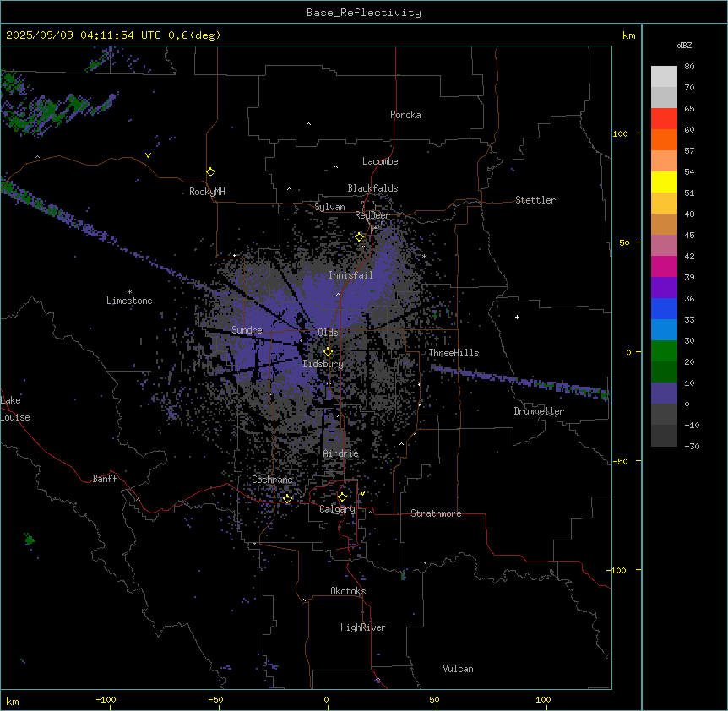Click the yellow V marker northwest of RockyMH
The width and height of the screenshot is (728, 711).
pos(148,155)
